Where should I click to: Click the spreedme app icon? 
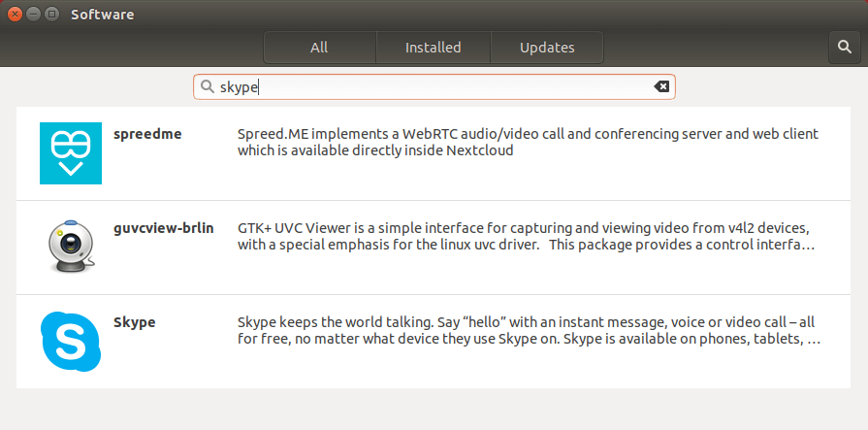click(x=70, y=153)
